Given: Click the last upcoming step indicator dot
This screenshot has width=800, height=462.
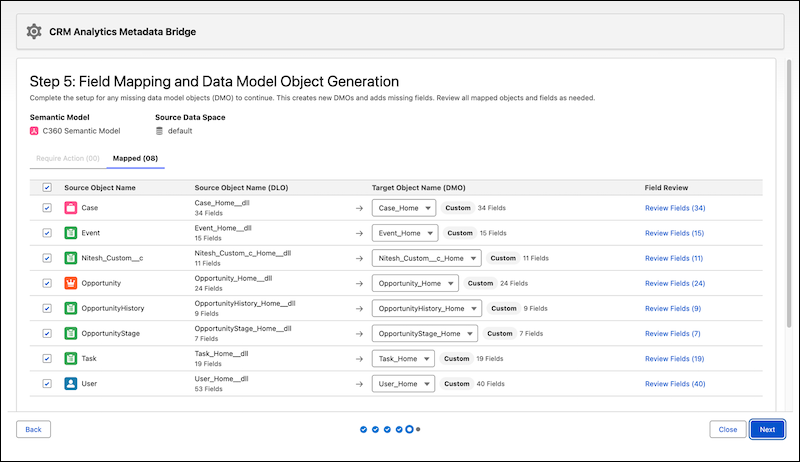Looking at the screenshot, I should [x=418, y=429].
